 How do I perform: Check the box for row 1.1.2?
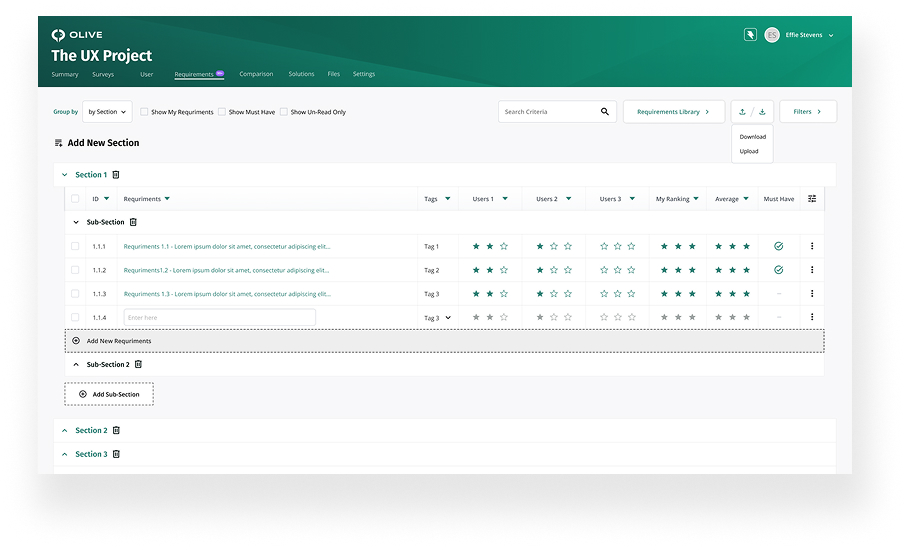pos(75,270)
